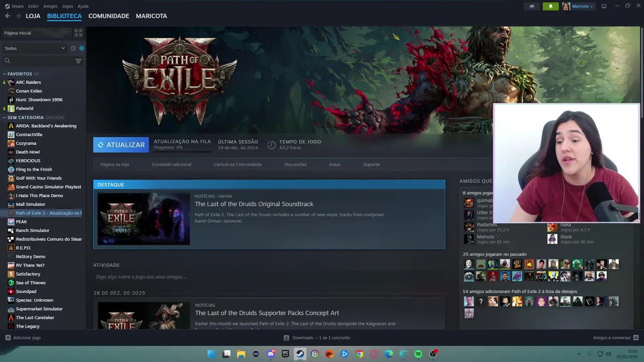Open The Last of the Druids Original Soundtrack

tap(254, 204)
